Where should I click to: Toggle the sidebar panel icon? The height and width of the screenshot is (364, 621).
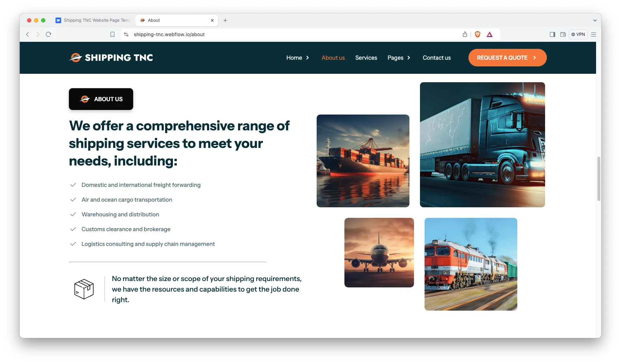(552, 34)
